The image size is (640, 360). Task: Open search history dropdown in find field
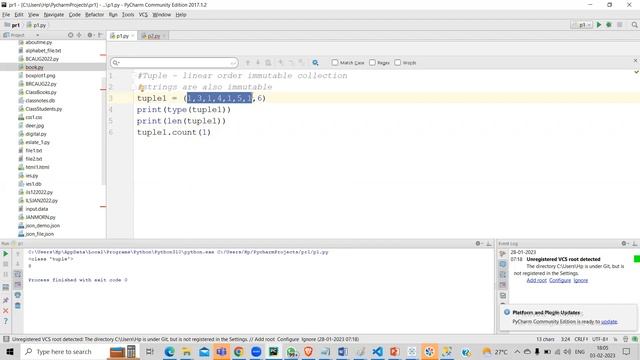(116, 63)
